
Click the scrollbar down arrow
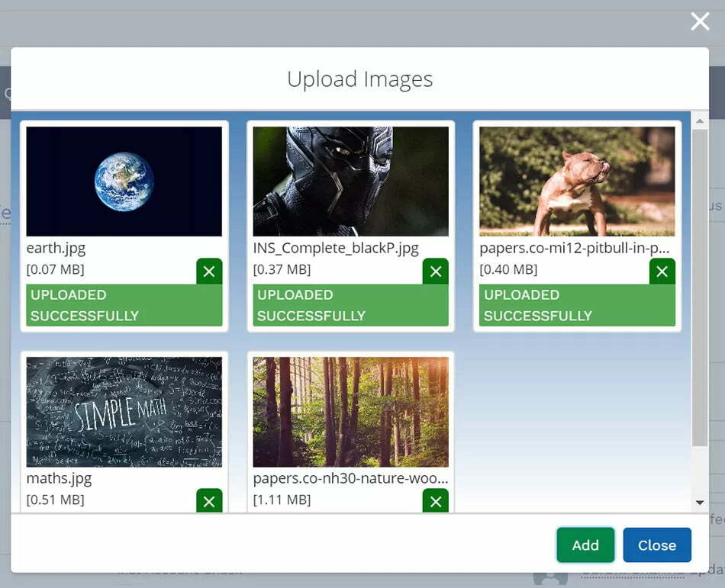click(x=700, y=503)
